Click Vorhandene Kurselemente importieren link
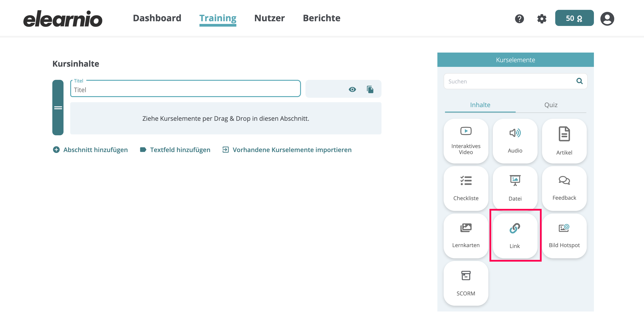 pyautogui.click(x=287, y=150)
